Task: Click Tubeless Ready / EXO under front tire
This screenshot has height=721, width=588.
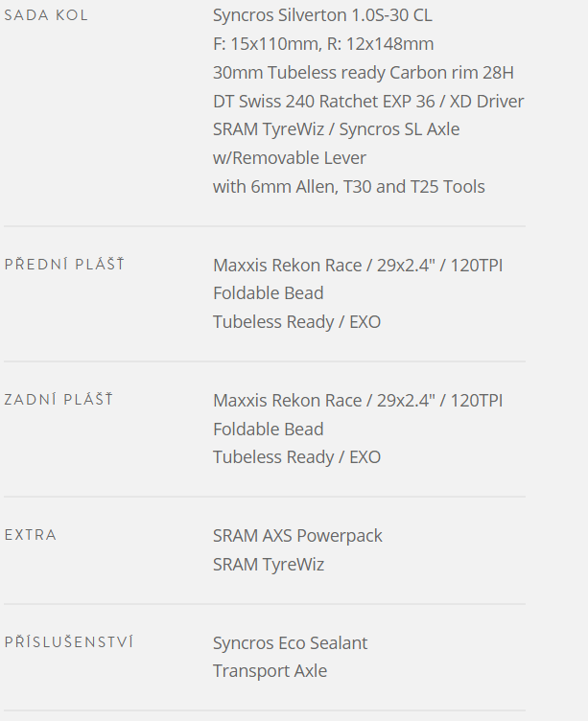Action: [296, 322]
